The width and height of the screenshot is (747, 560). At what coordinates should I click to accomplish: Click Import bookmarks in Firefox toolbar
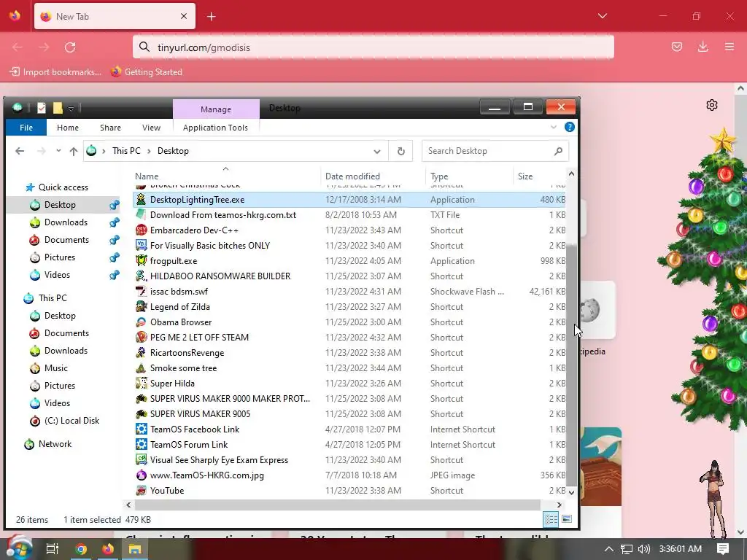pos(55,72)
